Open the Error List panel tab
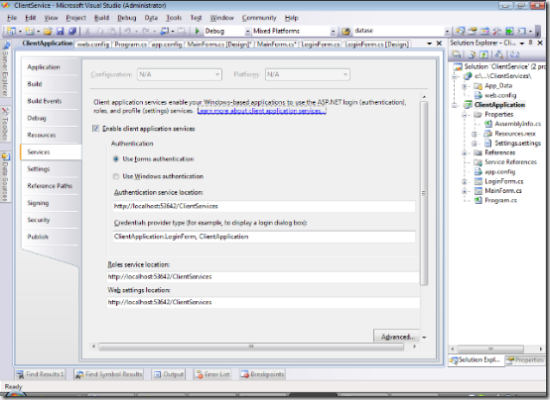The width and height of the screenshot is (550, 400). (x=213, y=374)
